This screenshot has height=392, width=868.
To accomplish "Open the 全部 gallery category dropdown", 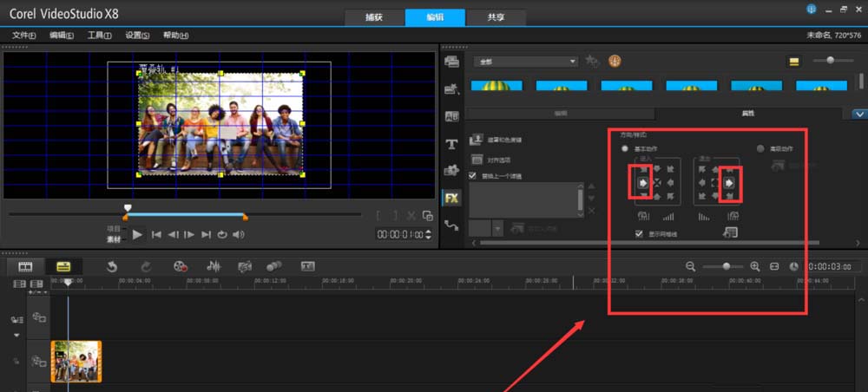I will [x=525, y=62].
